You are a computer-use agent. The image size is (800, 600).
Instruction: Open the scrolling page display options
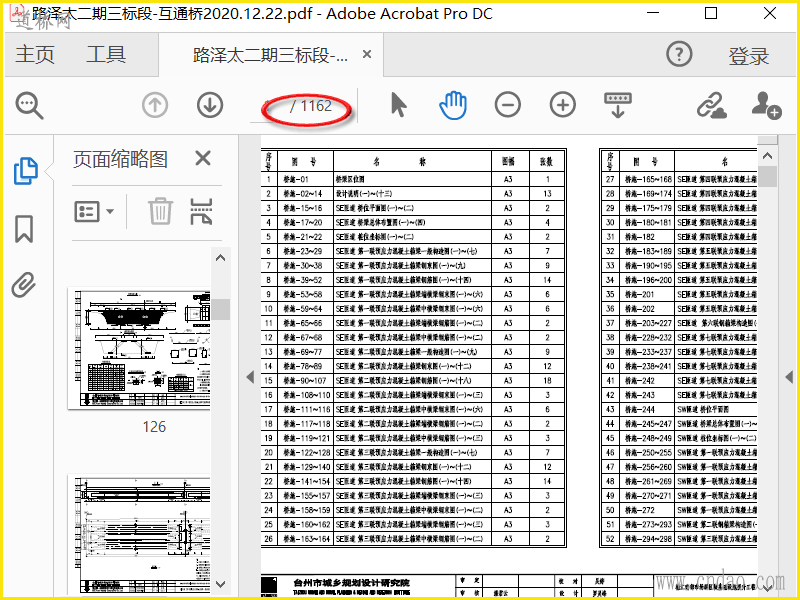coord(618,105)
